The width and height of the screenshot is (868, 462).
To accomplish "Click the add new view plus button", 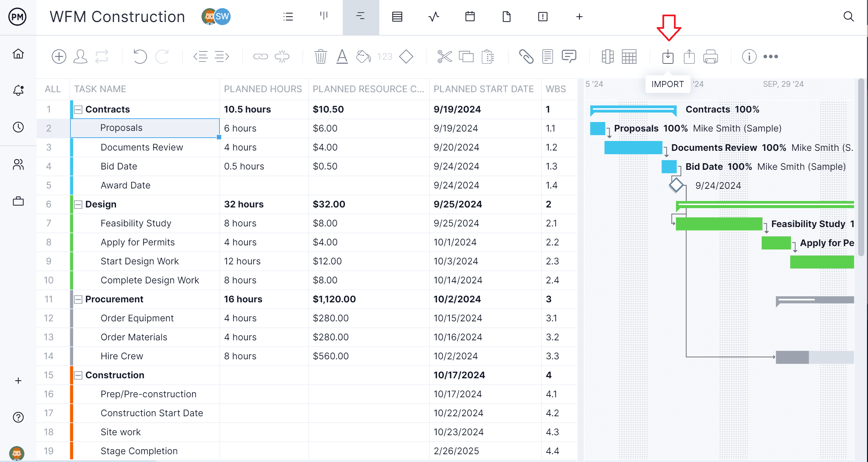I will pyautogui.click(x=579, y=17).
